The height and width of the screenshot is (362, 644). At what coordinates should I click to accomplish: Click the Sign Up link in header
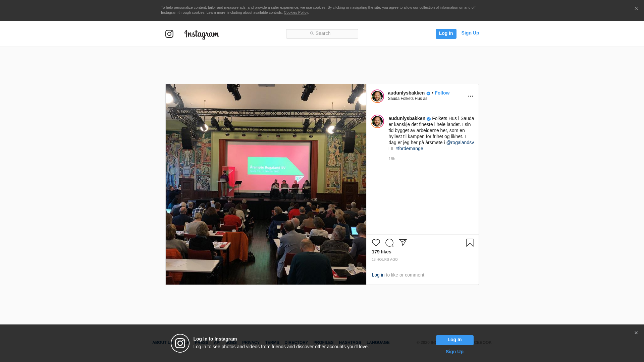click(470, 33)
